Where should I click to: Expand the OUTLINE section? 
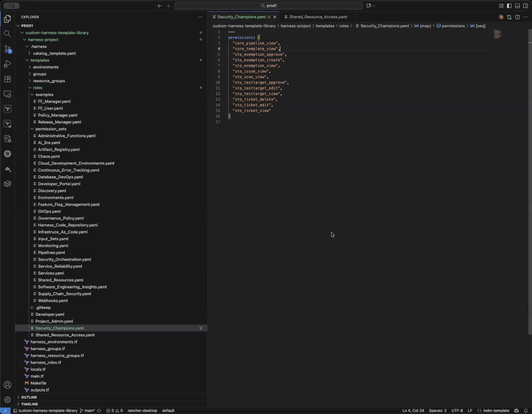click(x=29, y=397)
